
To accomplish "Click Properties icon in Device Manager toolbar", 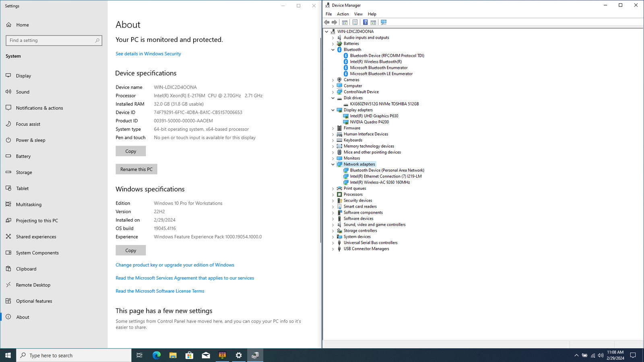I will pos(355,23).
